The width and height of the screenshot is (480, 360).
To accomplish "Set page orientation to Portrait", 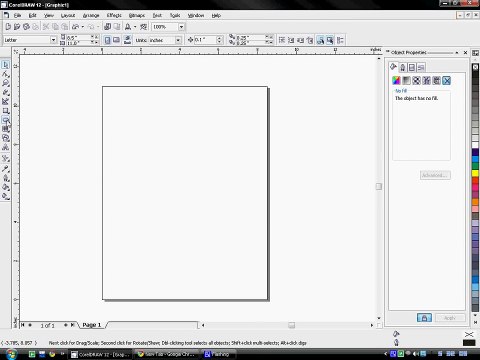I will 107,40.
